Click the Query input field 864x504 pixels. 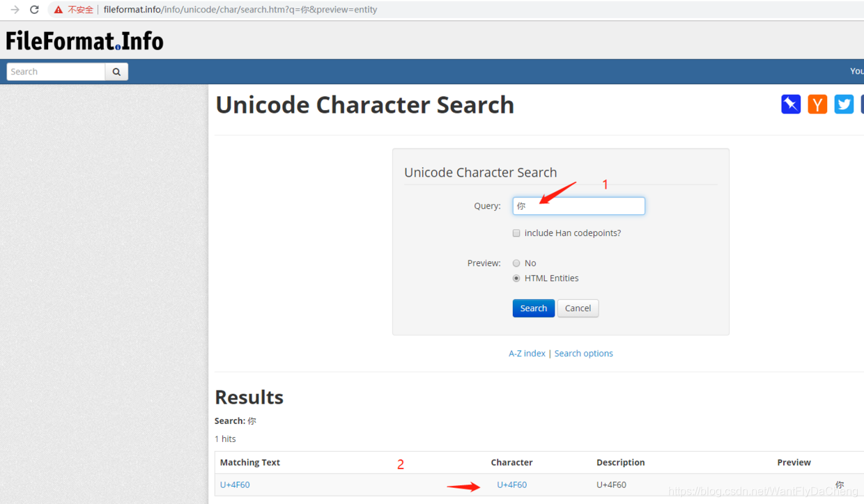click(x=578, y=206)
